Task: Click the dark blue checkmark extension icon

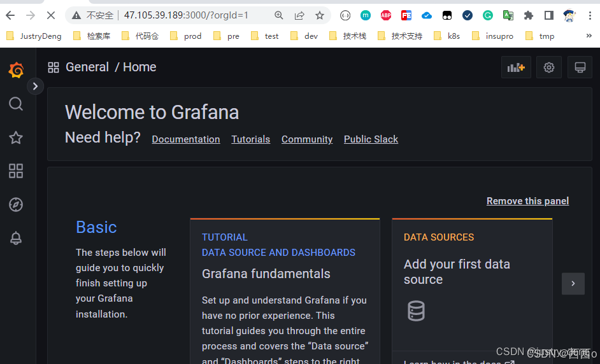Action: 468,15
